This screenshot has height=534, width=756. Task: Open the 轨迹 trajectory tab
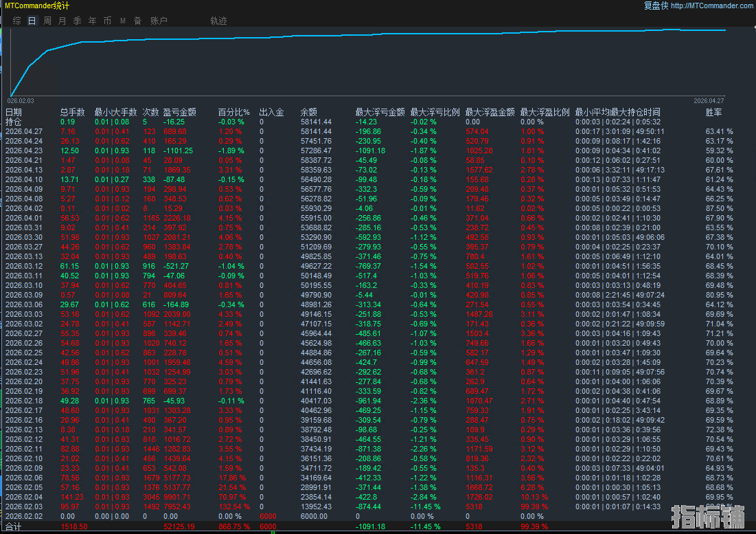point(218,21)
